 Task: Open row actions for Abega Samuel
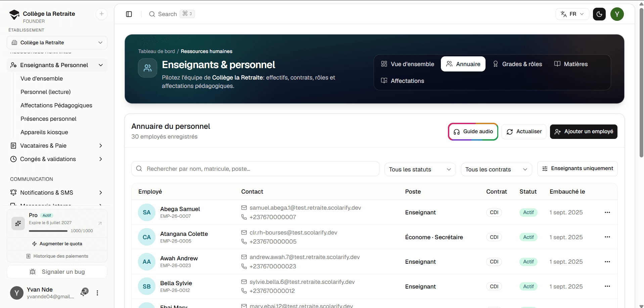pyautogui.click(x=607, y=212)
